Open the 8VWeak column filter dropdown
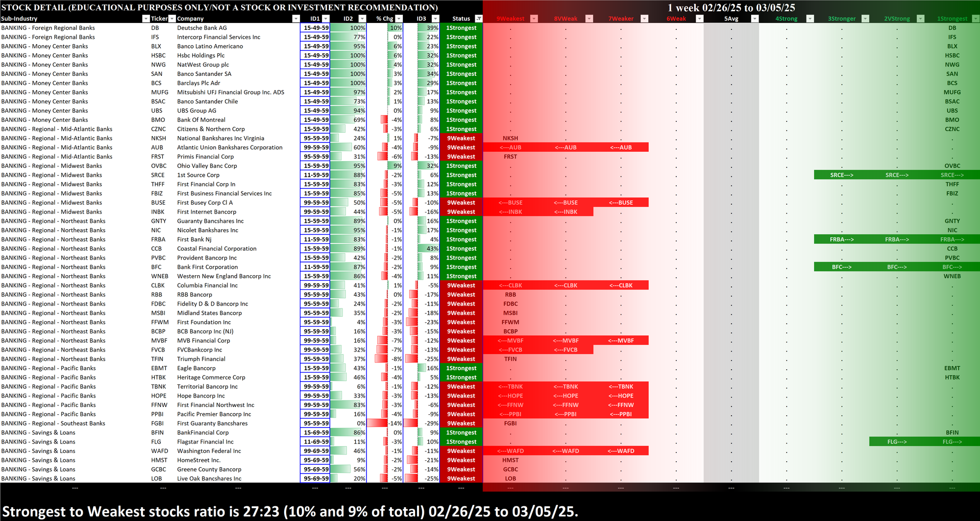Screen dimensions: 980x521 [589, 19]
